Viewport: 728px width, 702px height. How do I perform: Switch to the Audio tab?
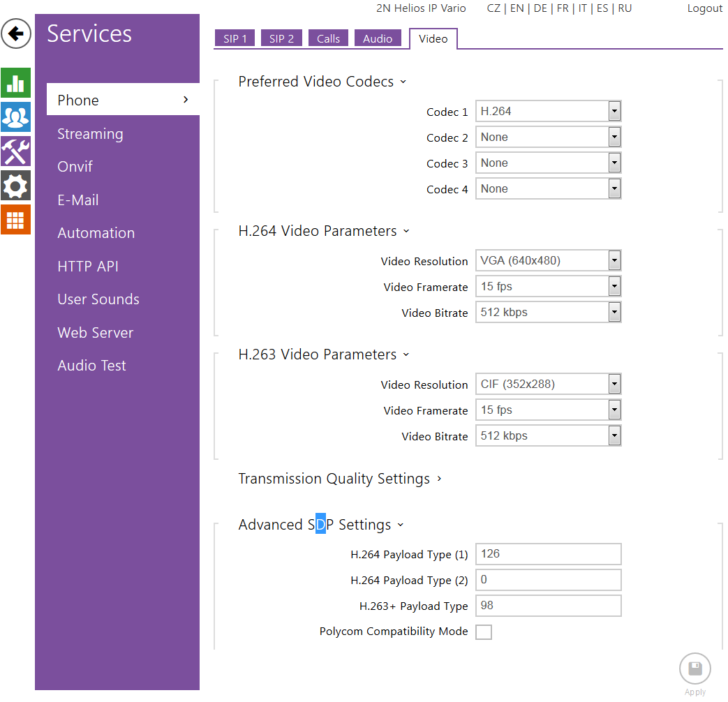[378, 39]
